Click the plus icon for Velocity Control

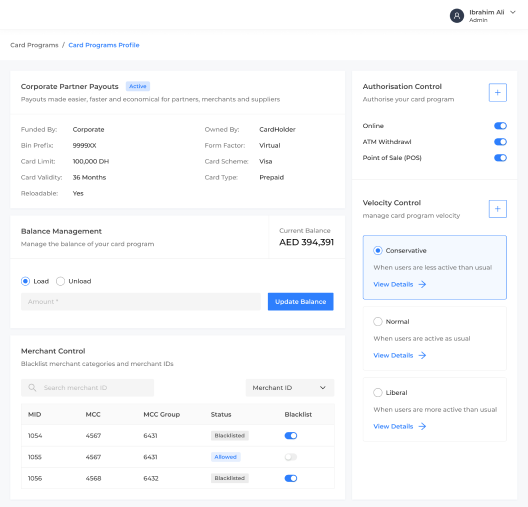tap(497, 209)
